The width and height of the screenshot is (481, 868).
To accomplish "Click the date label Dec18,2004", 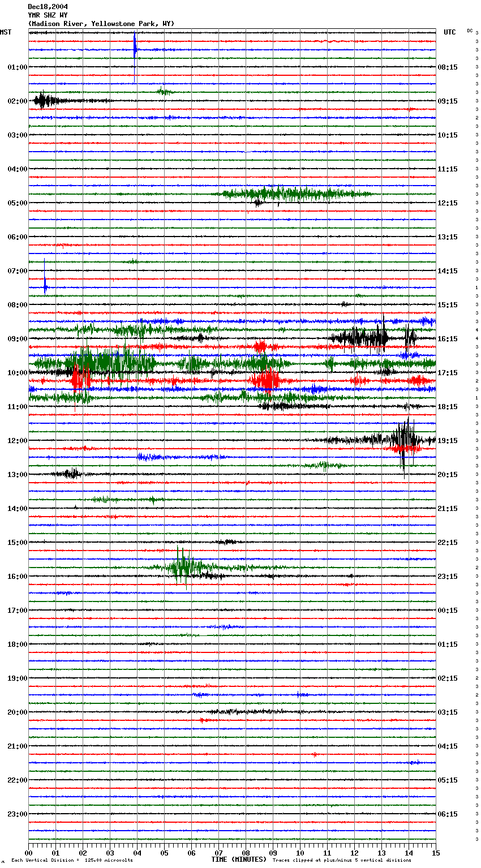I will coord(48,7).
